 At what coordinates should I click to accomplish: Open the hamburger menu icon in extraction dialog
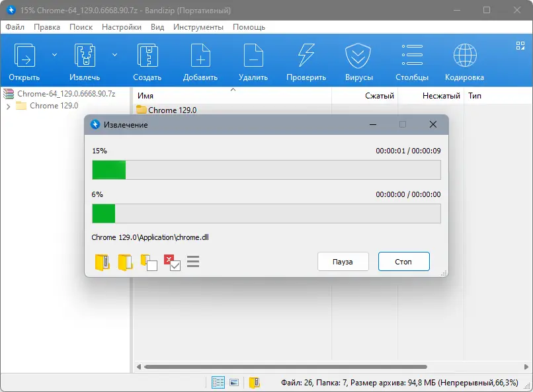pyautogui.click(x=193, y=262)
